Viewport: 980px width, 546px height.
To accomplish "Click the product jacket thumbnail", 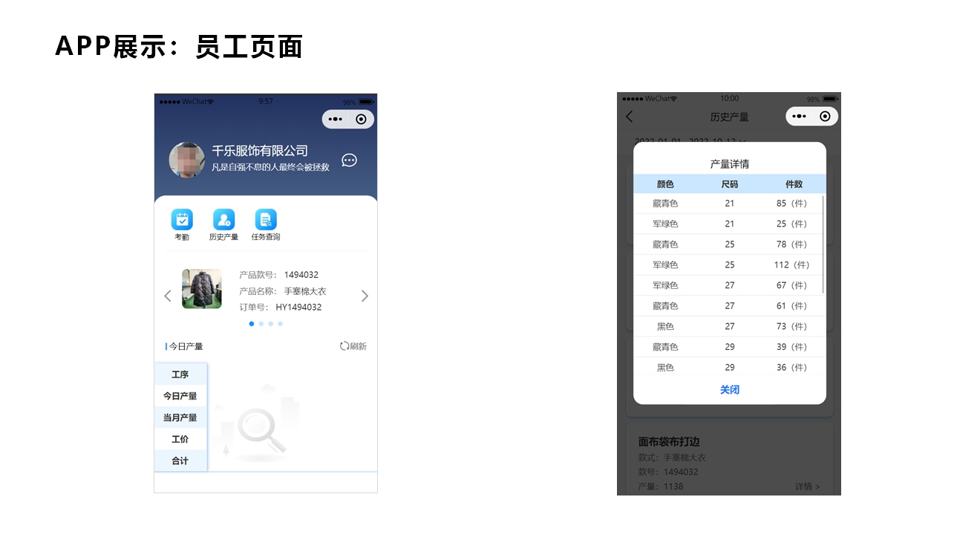I will (202, 289).
